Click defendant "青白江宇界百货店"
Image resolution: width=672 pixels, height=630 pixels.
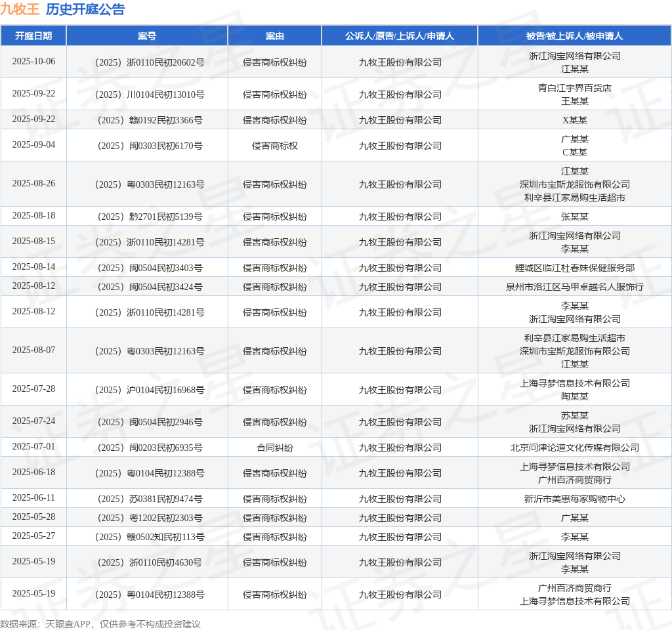click(x=575, y=88)
